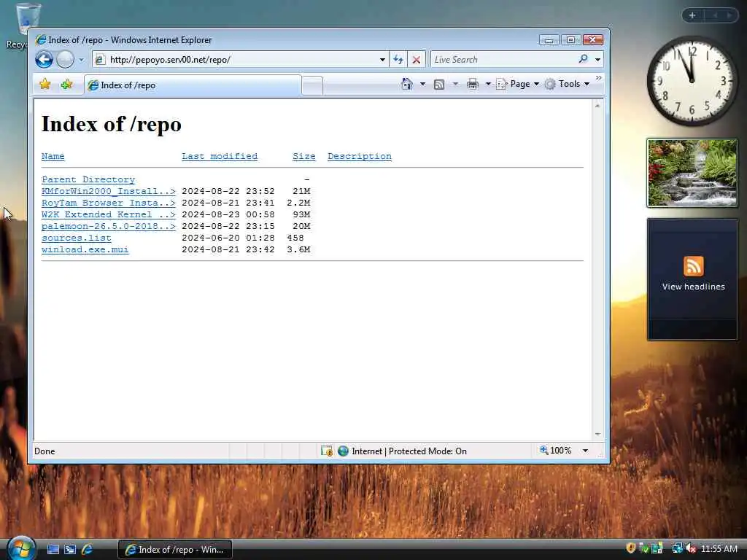Open the winload.exe.mui file link
The width and height of the screenshot is (747, 560).
tap(85, 249)
